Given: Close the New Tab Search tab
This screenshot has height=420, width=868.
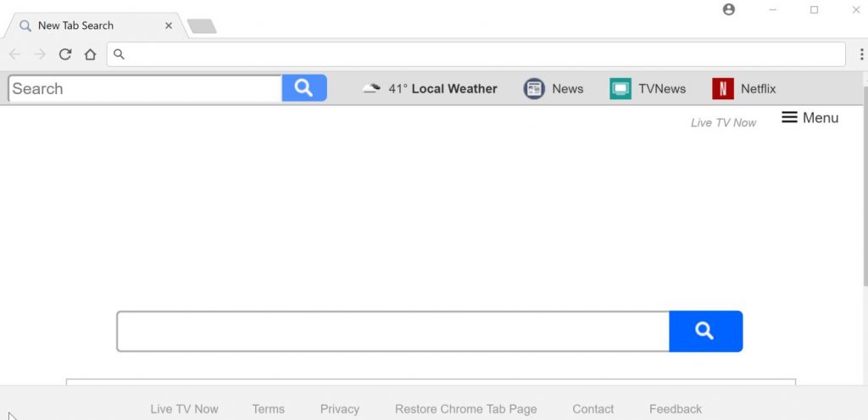Looking at the screenshot, I should (x=169, y=25).
